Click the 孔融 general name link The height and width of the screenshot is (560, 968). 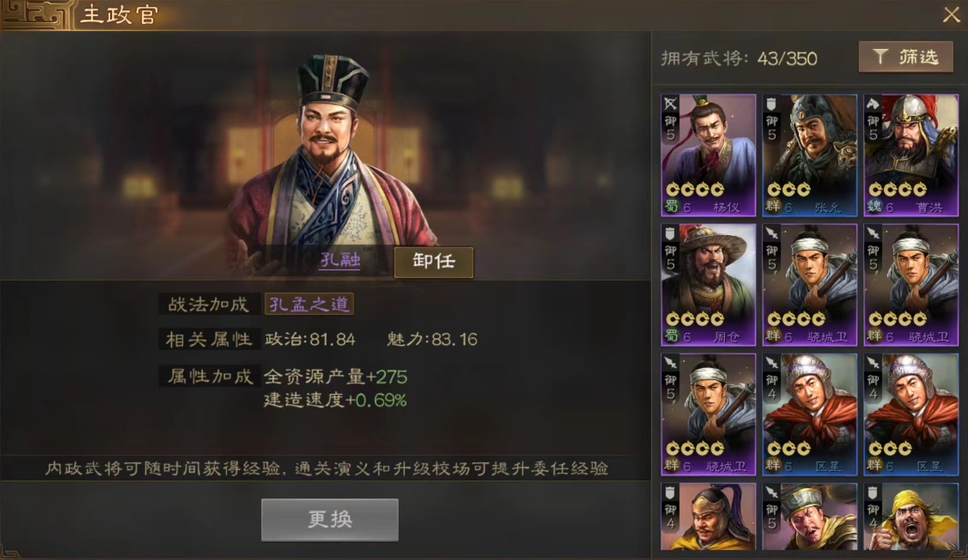340,260
